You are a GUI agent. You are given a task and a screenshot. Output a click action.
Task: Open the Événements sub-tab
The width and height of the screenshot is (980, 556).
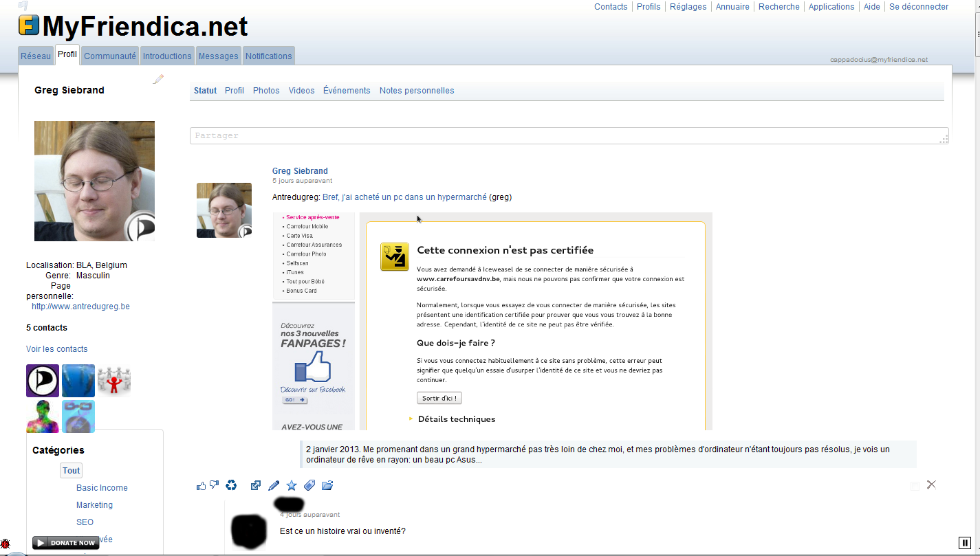347,91
